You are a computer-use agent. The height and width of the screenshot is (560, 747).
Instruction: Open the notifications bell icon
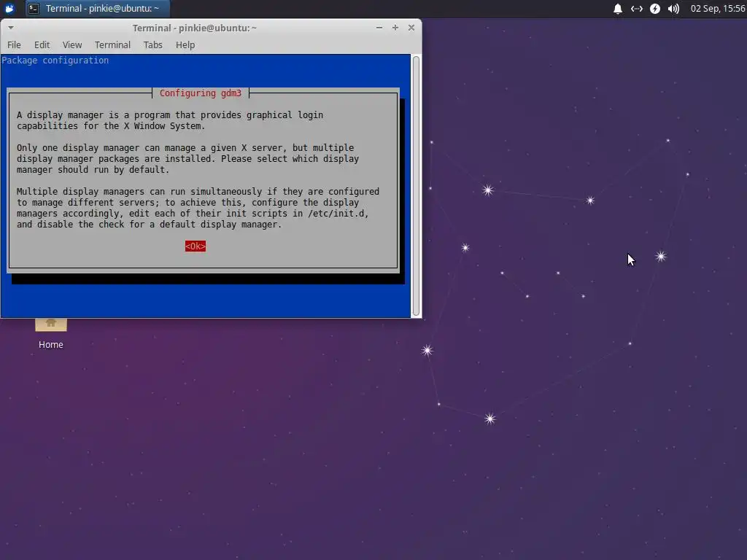(x=617, y=9)
